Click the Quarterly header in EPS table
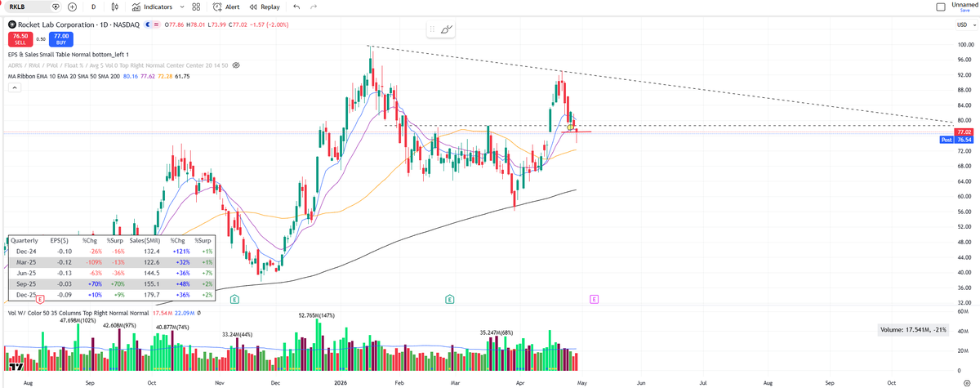Screen dimensions: 980x388 click(x=25, y=241)
